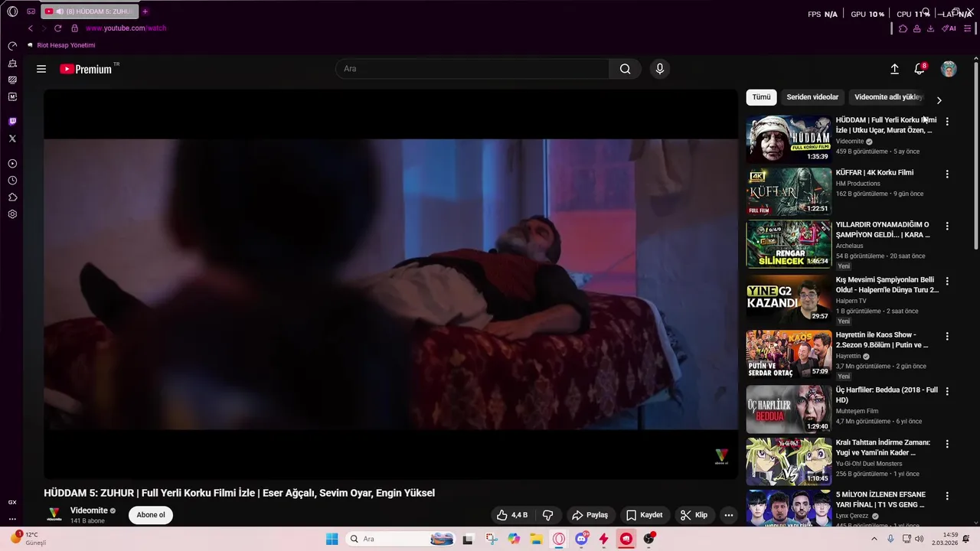Open the KÜFFAR 4K Korku Filmi thumbnail
Viewport: 980px width, 551px height.
coord(789,191)
